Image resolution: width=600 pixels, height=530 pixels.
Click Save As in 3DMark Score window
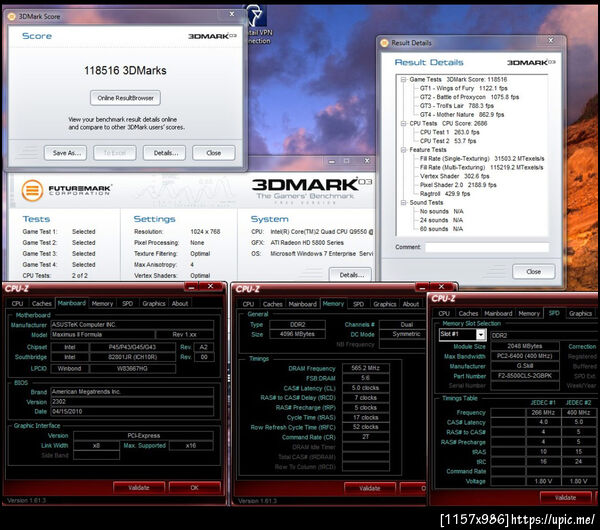pos(65,153)
